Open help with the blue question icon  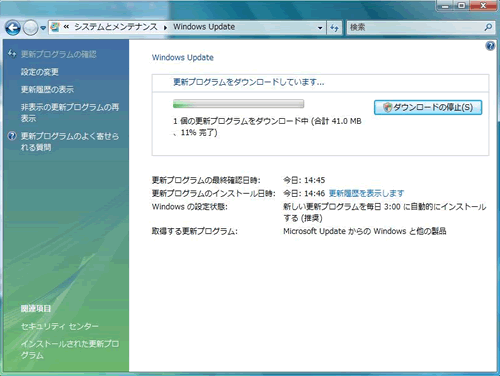(x=490, y=46)
